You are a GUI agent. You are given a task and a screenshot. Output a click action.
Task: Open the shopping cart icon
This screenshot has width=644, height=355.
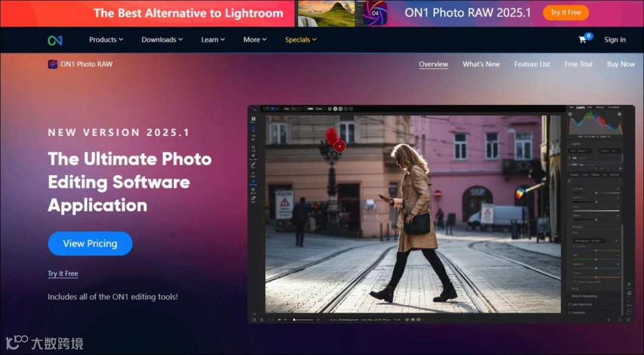pos(583,40)
